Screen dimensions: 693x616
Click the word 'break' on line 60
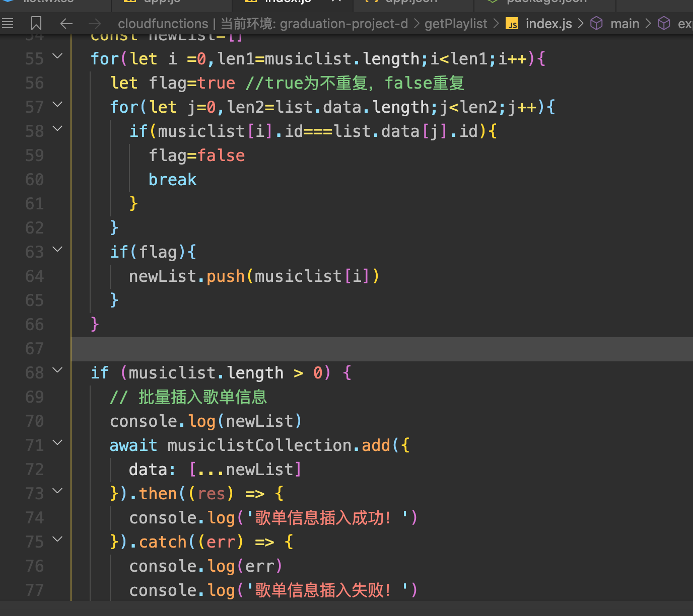pyautogui.click(x=172, y=180)
